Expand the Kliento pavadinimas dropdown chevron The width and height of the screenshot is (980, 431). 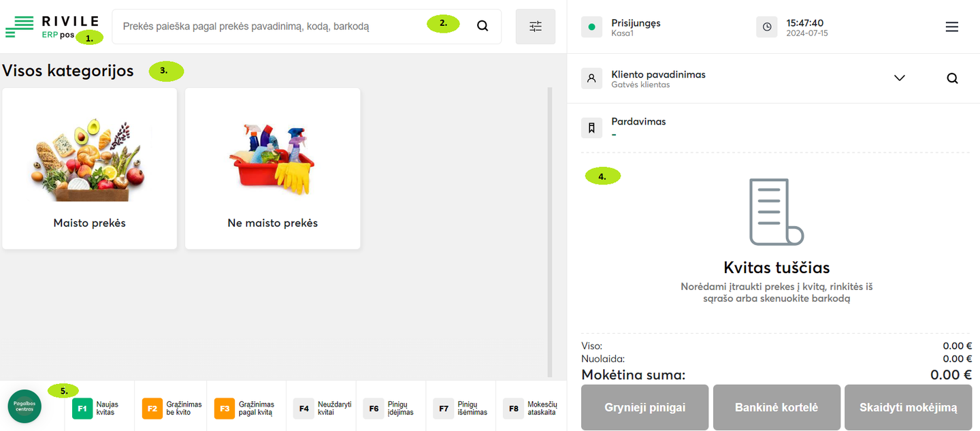(900, 78)
